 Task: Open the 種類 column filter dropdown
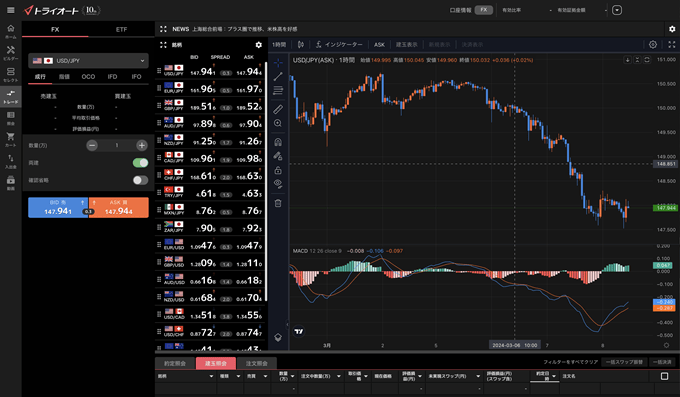tap(238, 376)
